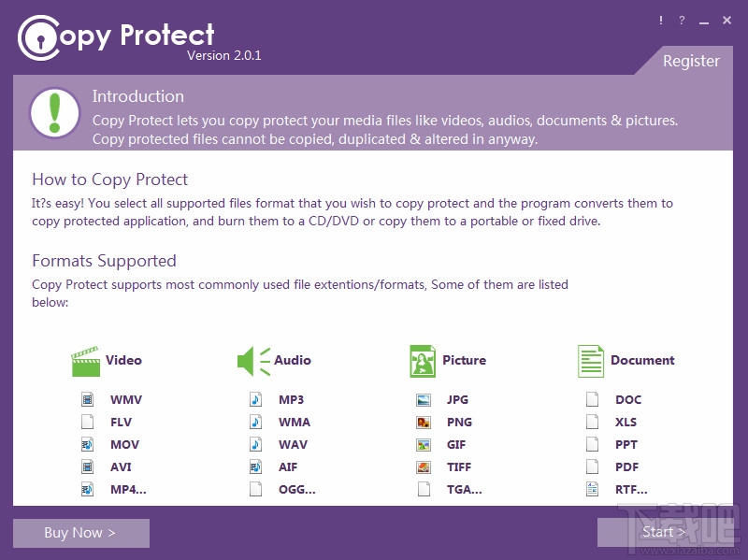Click the green Document category icon
Screen dimensions: 748x560
point(590,361)
